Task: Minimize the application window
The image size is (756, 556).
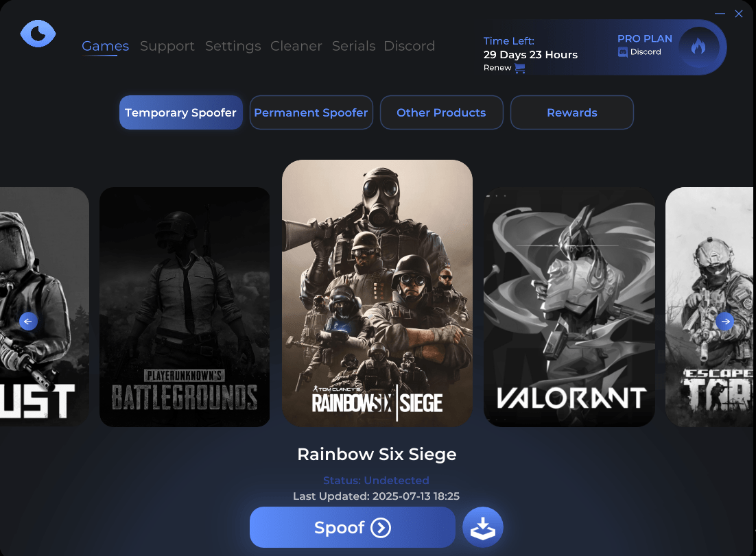Action: [x=720, y=14]
